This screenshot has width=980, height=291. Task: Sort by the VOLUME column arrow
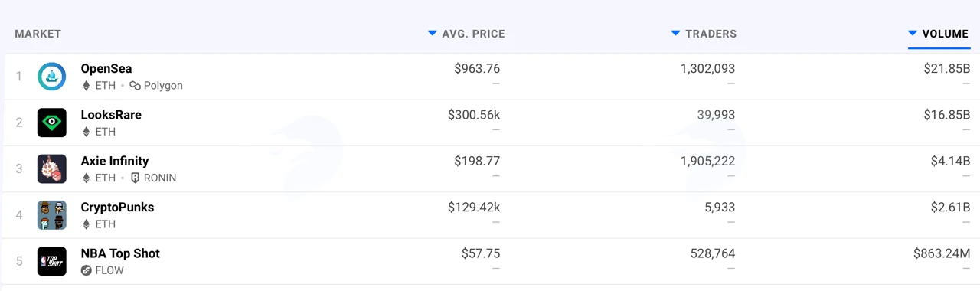point(913,34)
